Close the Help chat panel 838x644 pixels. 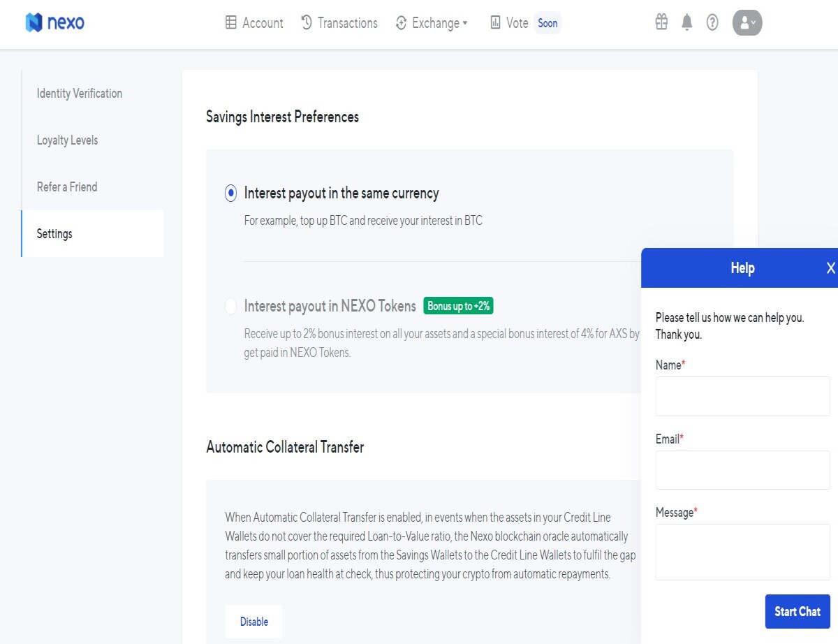830,268
